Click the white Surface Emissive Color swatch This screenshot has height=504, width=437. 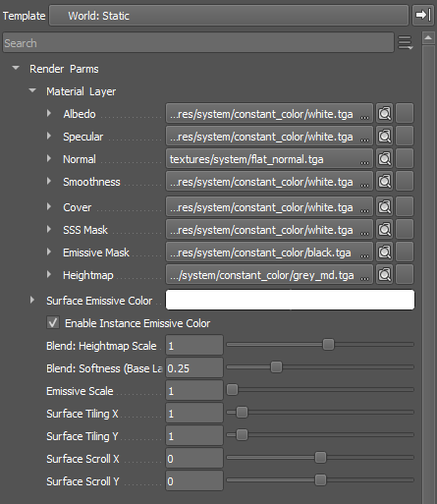(x=290, y=300)
